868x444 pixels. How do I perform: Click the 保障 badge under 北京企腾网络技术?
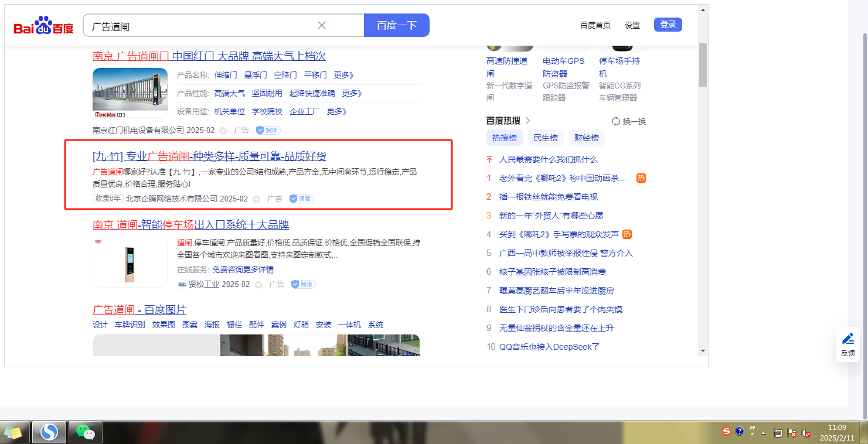tap(301, 199)
